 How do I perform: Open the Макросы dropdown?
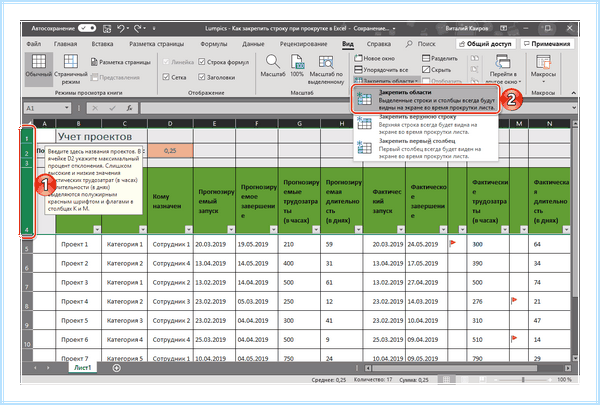[x=543, y=69]
